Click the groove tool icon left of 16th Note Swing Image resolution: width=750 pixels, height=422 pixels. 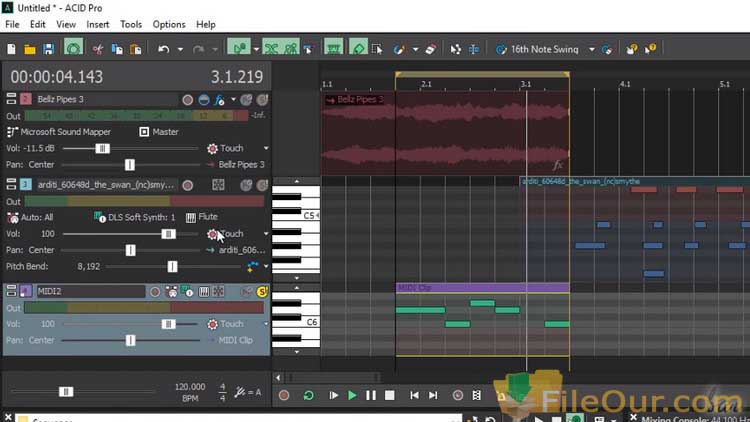click(501, 49)
